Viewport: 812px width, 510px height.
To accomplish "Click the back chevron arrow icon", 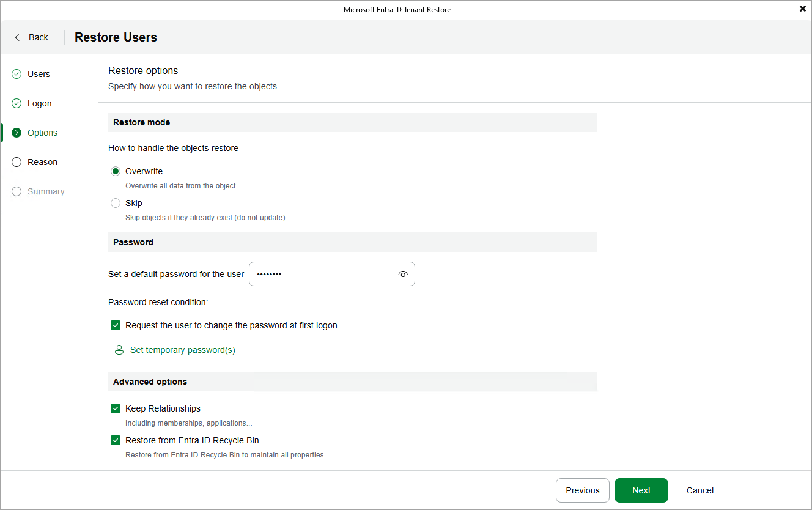I will (x=17, y=37).
